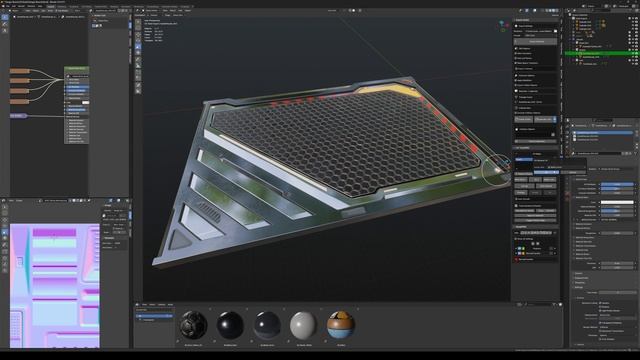Select the Select Box tool in 3D viewport toolbar
Image resolution: width=640 pixels, height=360 pixels.
click(x=138, y=22)
